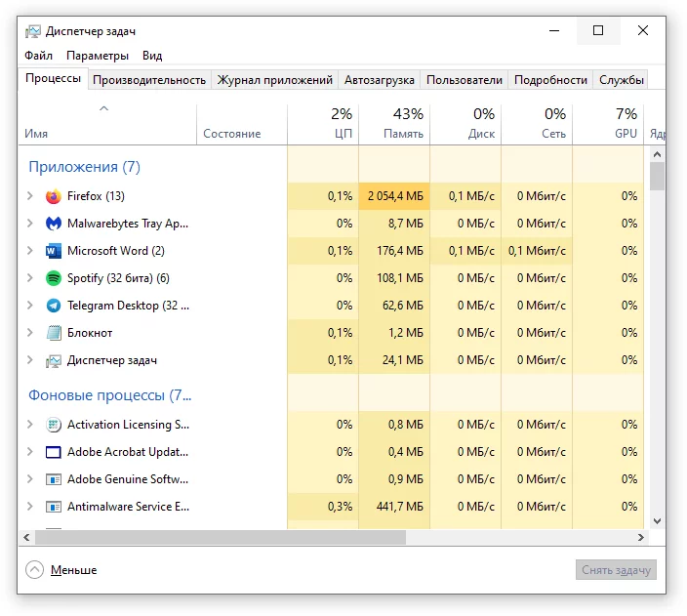687x616 pixels.
Task: Sort processes by ЦП column header
Action: pos(323,124)
